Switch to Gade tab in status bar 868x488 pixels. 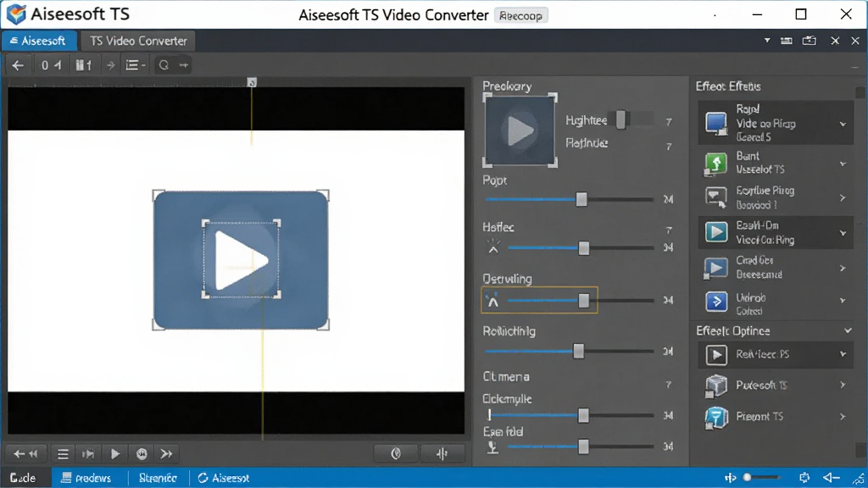click(23, 478)
